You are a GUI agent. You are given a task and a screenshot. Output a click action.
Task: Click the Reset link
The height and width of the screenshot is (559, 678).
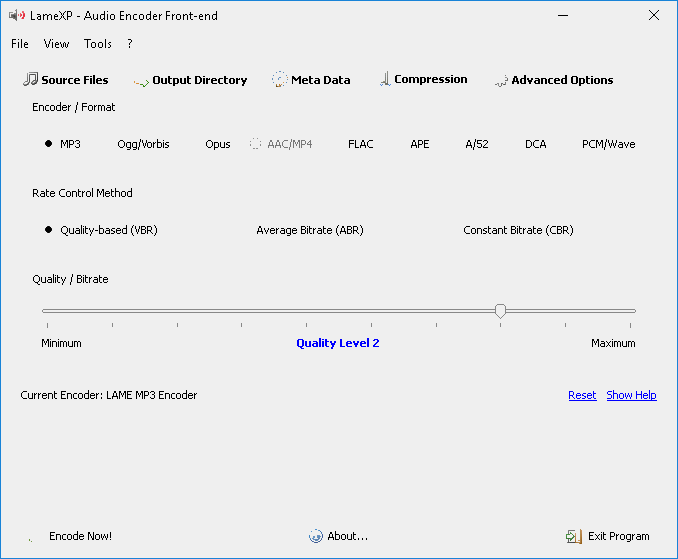tap(582, 395)
